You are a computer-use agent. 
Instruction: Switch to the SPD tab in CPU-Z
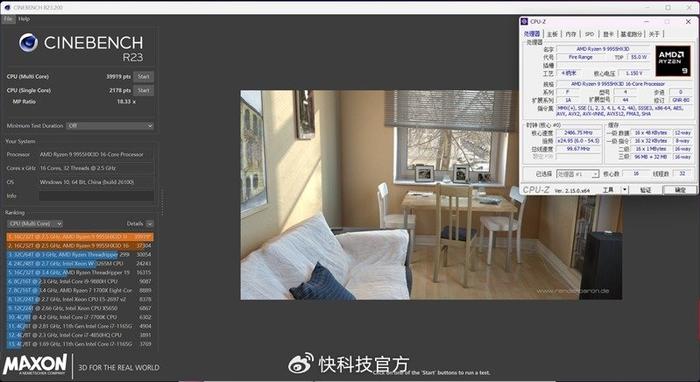coord(589,34)
